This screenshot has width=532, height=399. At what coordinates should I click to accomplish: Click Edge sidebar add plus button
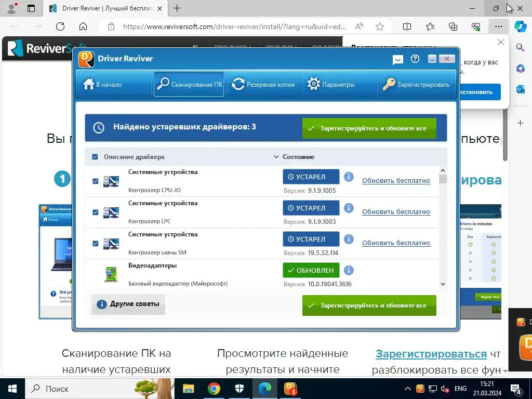[520, 123]
